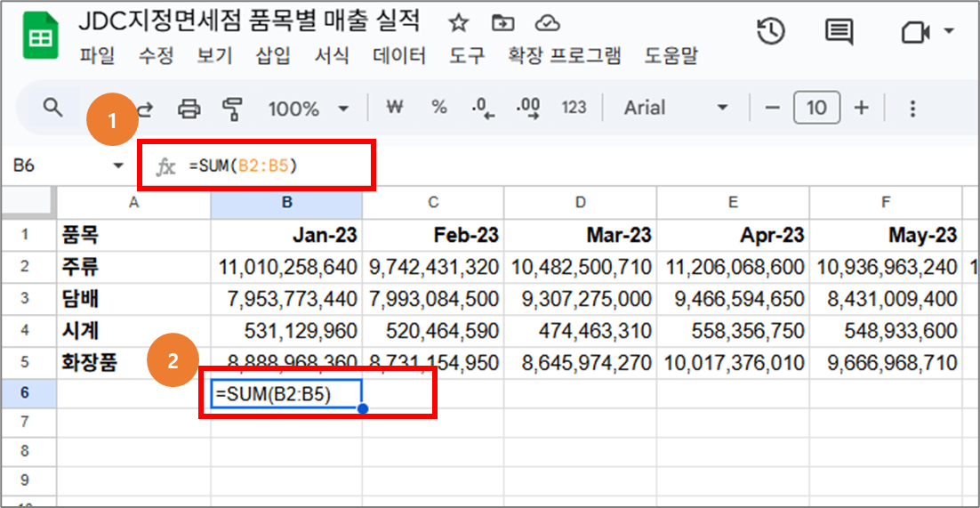Open the 수정 menu
This screenshot has width=980, height=508.
pyautogui.click(x=156, y=57)
